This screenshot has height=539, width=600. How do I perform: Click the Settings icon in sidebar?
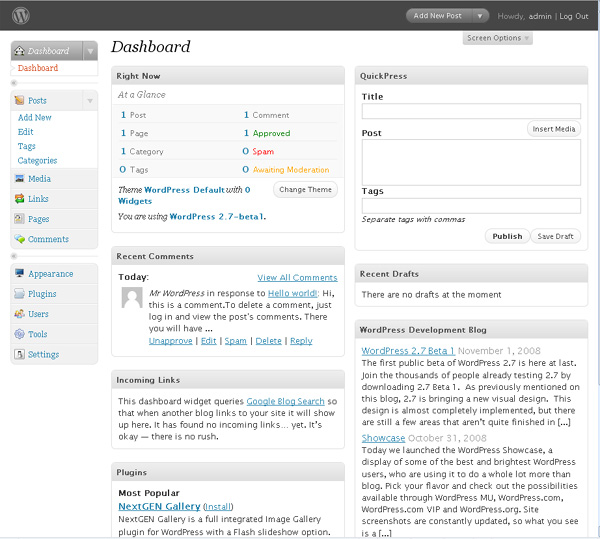click(19, 354)
